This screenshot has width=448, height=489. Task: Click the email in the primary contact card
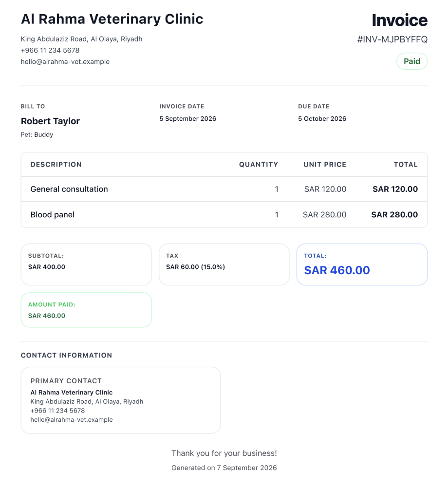(x=72, y=419)
